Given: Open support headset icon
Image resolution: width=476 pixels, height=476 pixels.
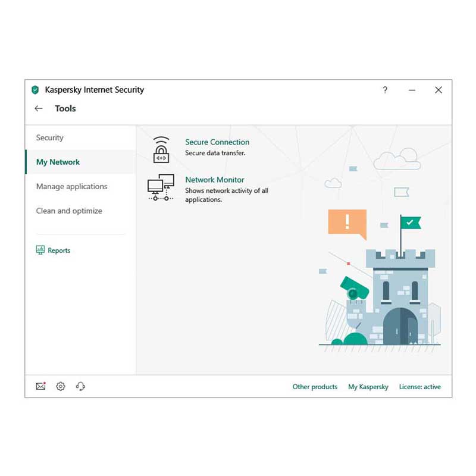Looking at the screenshot, I should (x=80, y=386).
